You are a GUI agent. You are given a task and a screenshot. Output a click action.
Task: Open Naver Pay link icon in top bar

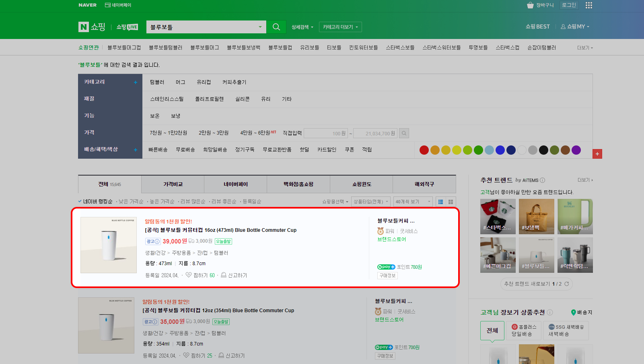108,5
